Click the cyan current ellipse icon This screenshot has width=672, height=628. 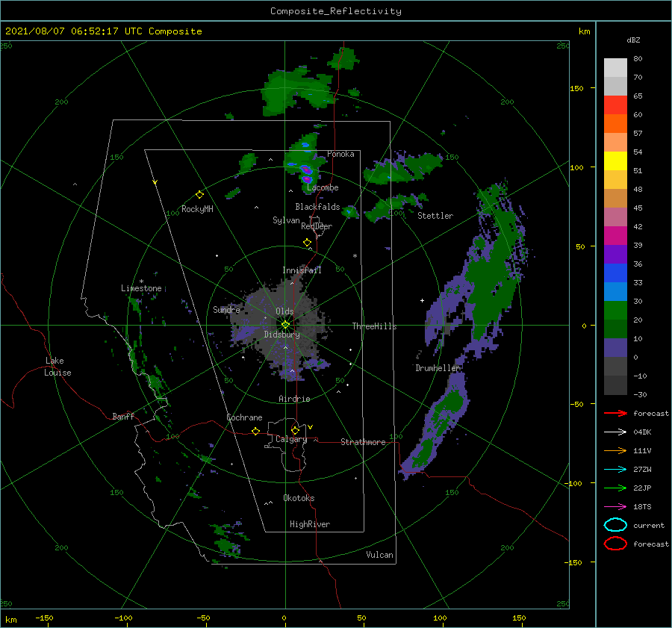(615, 525)
